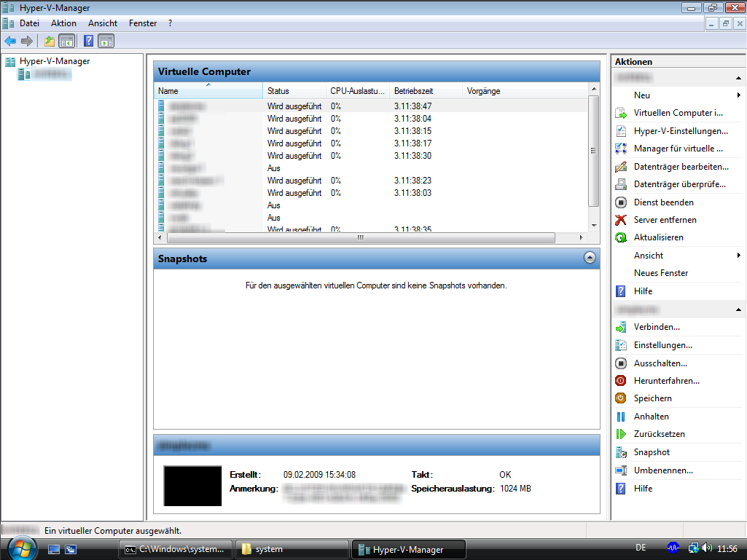
Task: Collapse the Snapshots panel with its chevron
Action: tap(589, 258)
